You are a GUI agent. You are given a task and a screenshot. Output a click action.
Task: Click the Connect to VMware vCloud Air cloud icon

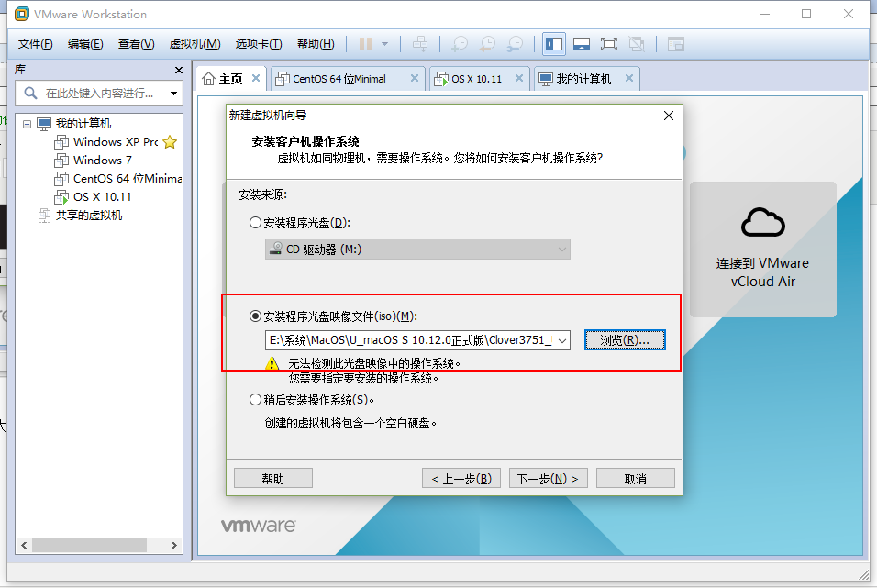click(763, 223)
